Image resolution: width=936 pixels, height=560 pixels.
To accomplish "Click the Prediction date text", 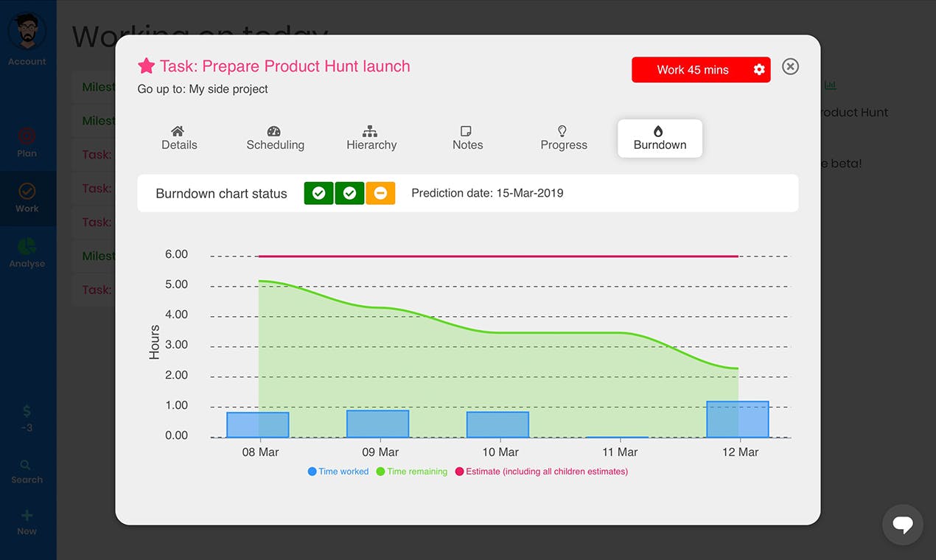I will click(487, 193).
